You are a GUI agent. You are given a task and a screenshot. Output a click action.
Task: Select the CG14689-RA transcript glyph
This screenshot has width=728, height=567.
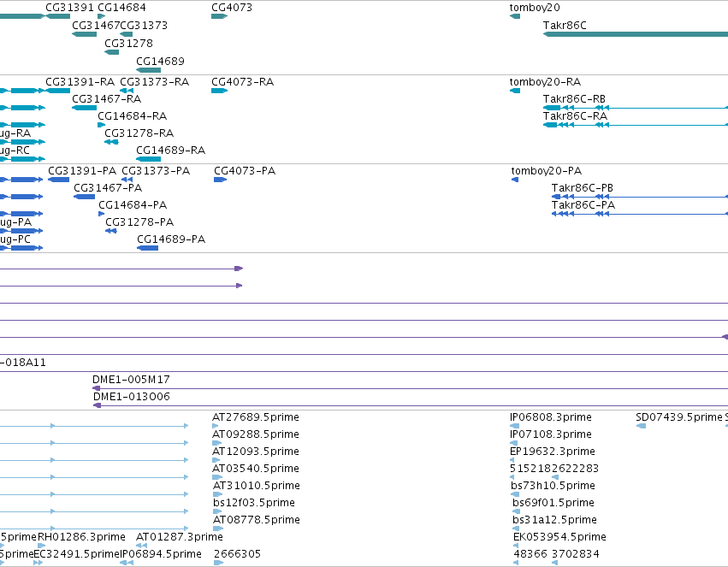[148, 159]
